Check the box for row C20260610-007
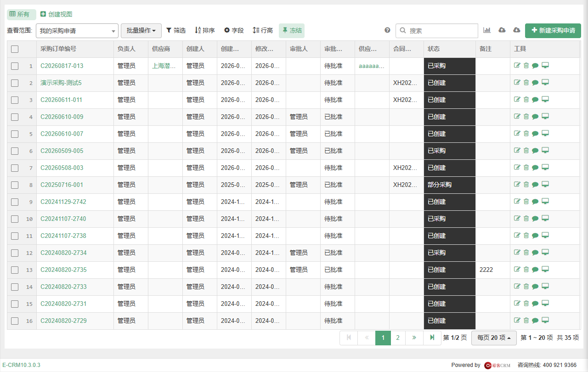This screenshot has height=372, width=588. (15, 134)
